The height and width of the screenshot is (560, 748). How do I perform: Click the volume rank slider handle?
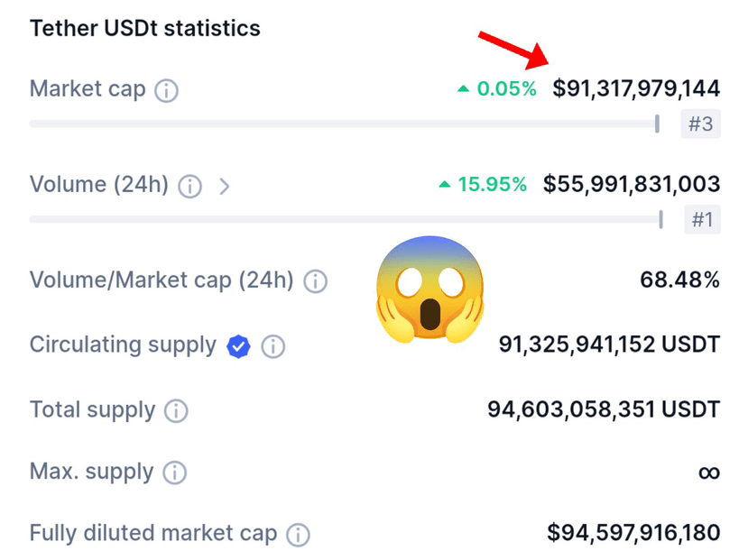point(660,219)
